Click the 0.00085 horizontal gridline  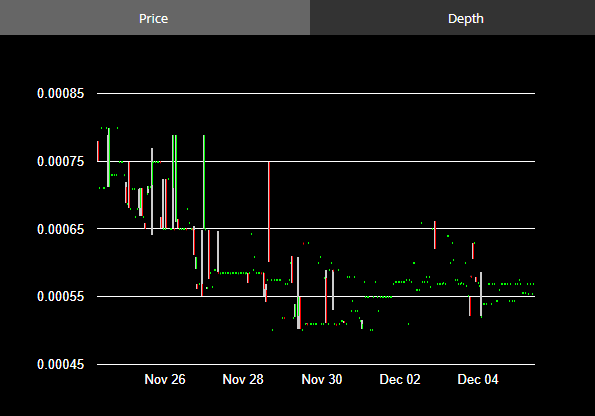click(x=316, y=93)
